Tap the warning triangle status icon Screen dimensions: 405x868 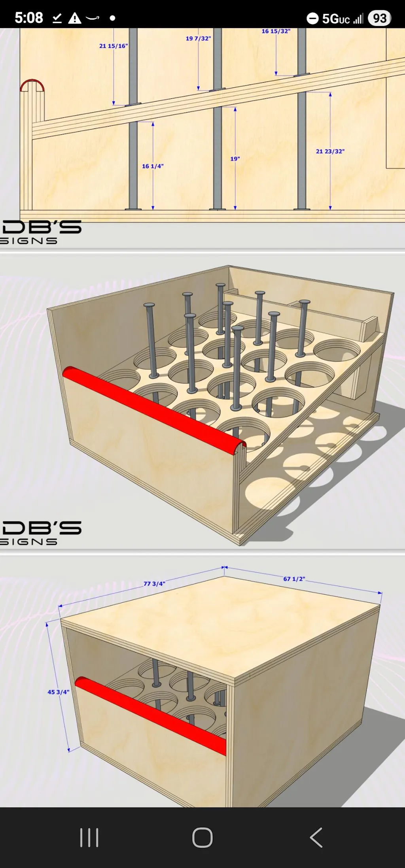(74, 18)
